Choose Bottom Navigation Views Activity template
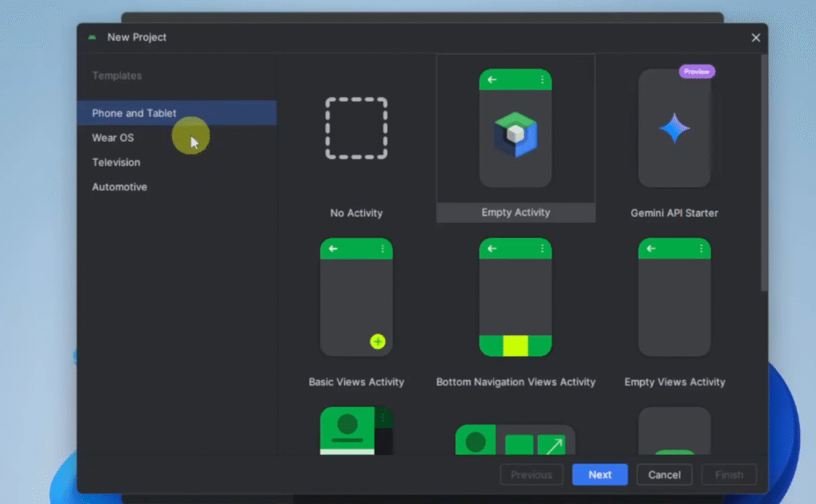The image size is (816, 504). coord(516,307)
